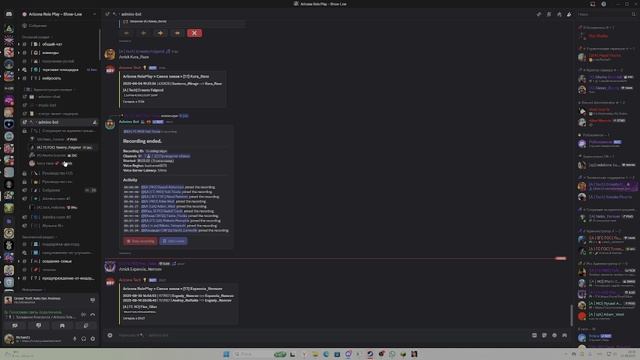The width and height of the screenshot is (640, 360).
Task: Start an activity from voice panel
Action: click(62, 325)
